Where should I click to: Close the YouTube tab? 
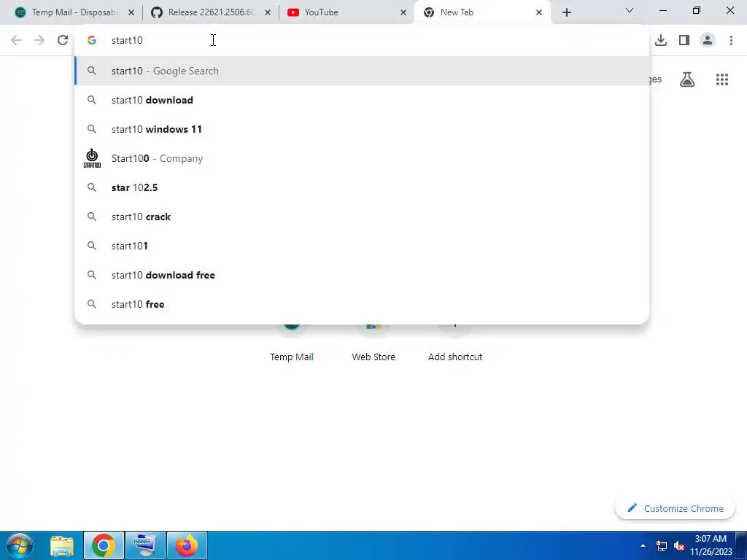(x=403, y=12)
